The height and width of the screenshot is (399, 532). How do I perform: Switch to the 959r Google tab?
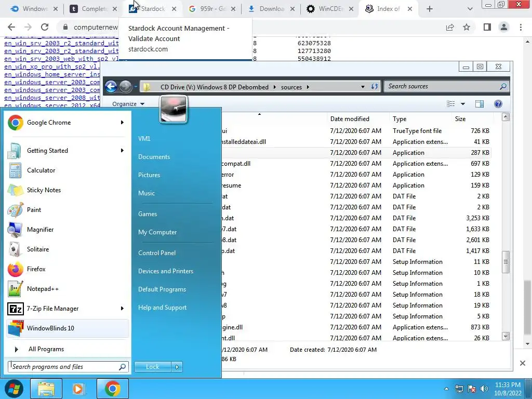click(x=212, y=9)
